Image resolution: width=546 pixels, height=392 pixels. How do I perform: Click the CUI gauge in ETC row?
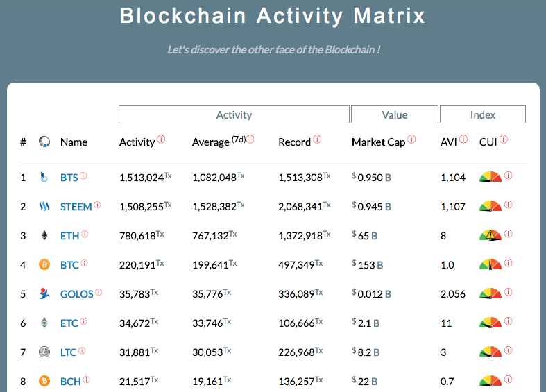tap(490, 323)
